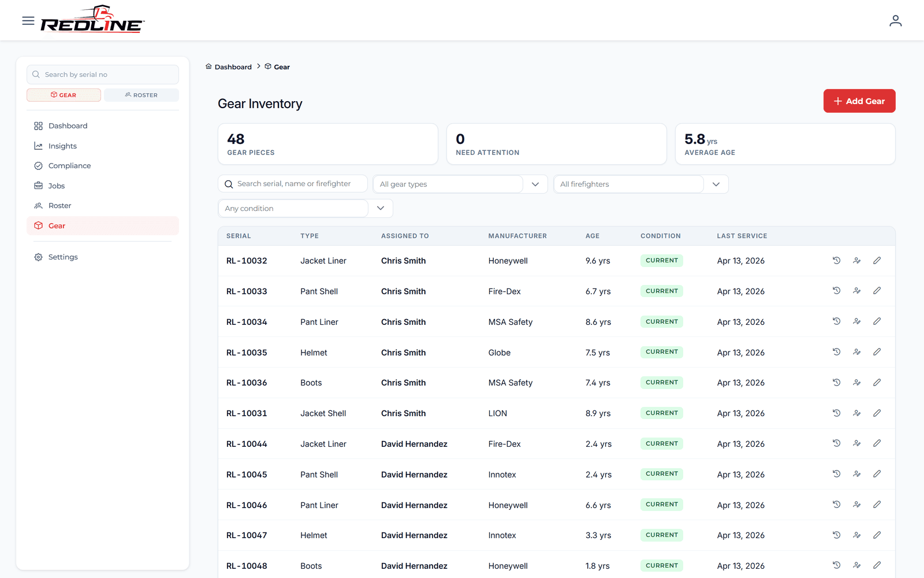
Task: Go to Dashboard breadcrumb link
Action: click(x=229, y=67)
